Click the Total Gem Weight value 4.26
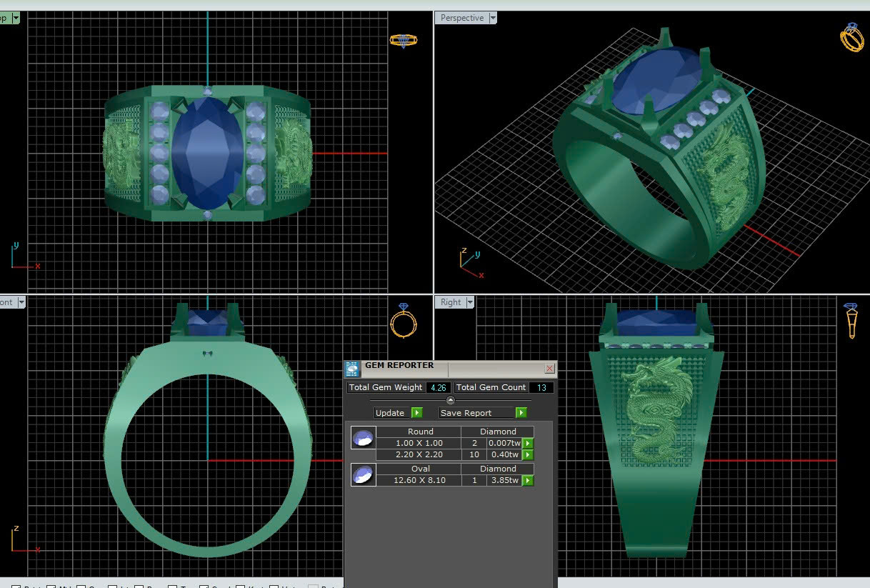Viewport: 870px width, 588px height. pos(438,387)
